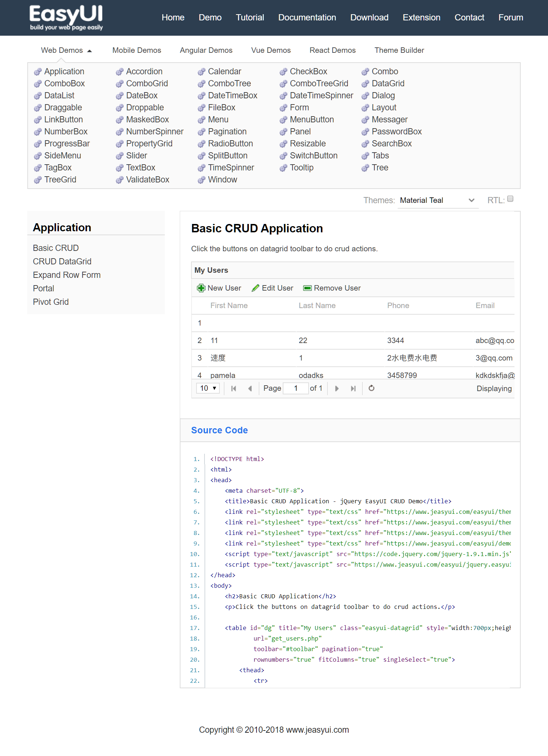Collapse the Web Demos menu
548x756 pixels.
pos(66,50)
